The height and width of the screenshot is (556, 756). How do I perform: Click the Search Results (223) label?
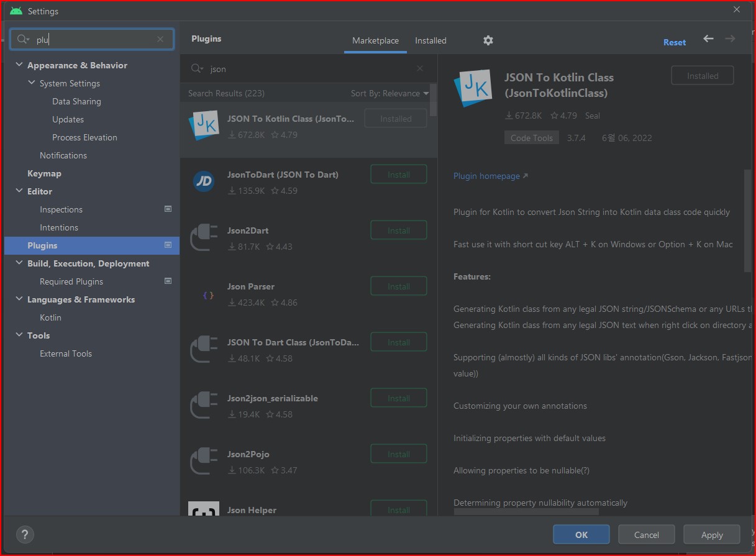coord(226,93)
